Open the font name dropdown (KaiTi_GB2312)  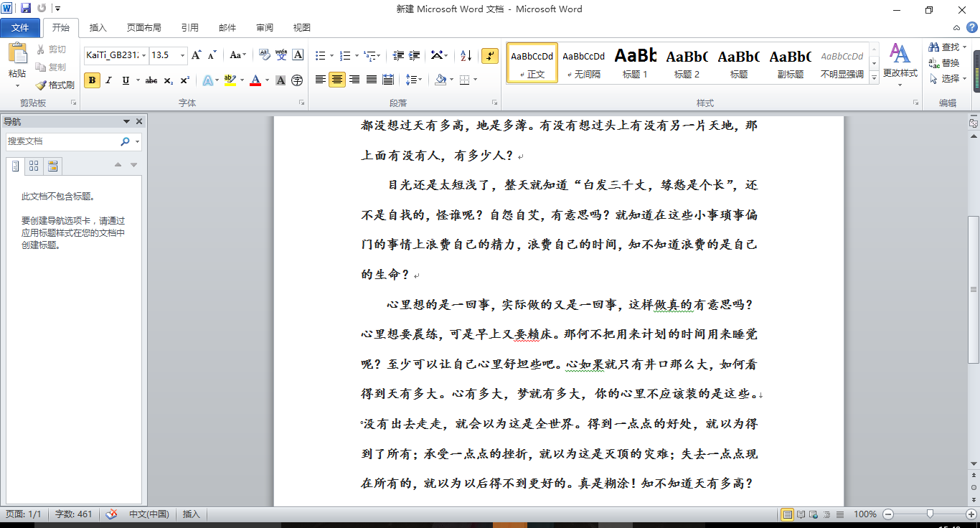tap(144, 55)
